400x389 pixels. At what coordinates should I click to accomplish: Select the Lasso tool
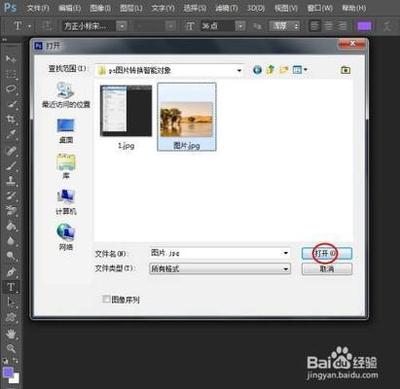(11, 89)
